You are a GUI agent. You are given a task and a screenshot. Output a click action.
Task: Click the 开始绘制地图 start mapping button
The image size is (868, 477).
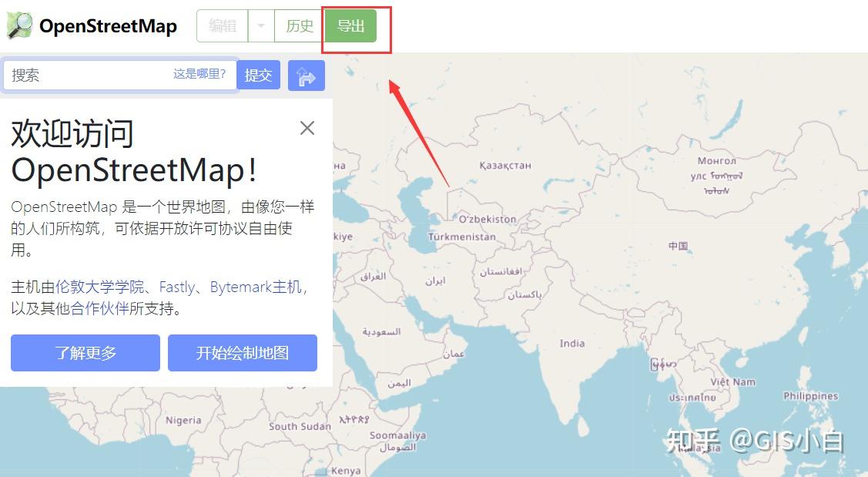(243, 353)
